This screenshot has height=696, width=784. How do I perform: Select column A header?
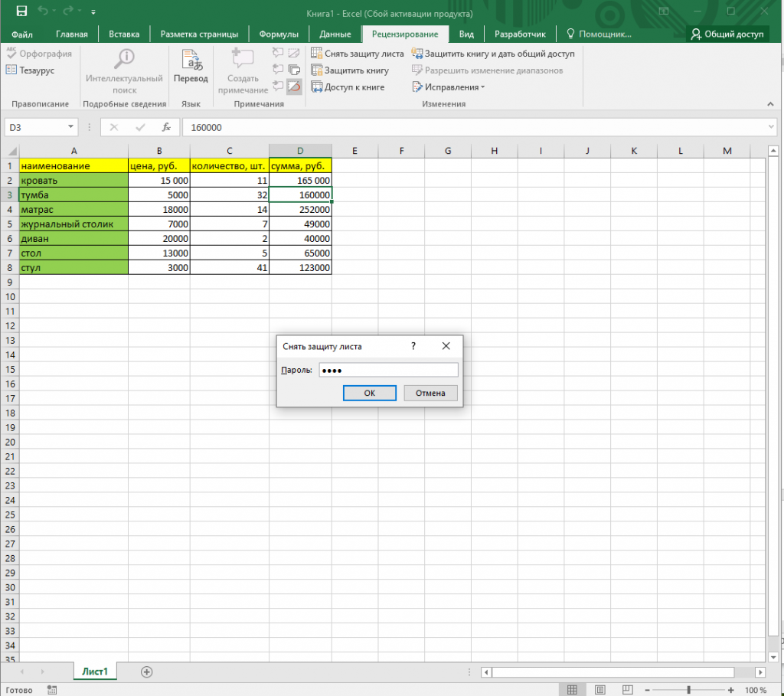point(73,151)
